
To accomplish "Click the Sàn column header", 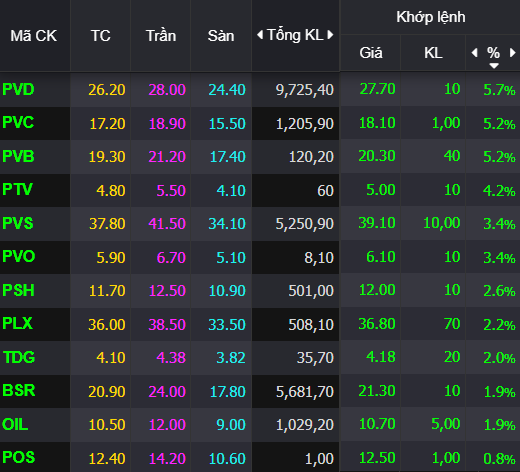I will click(221, 36).
